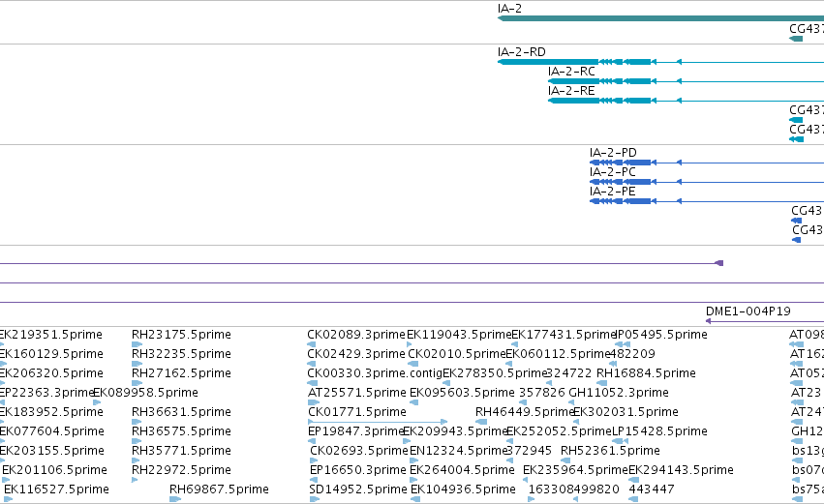Open EST RH35771.5prime

pos(181,451)
